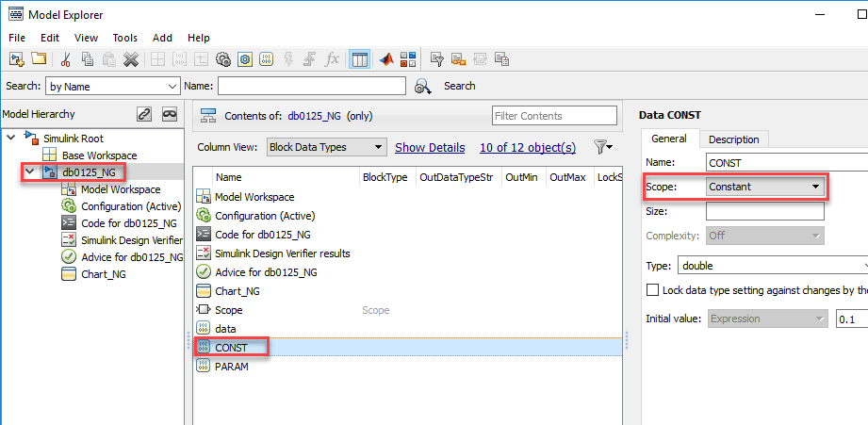Click the Add Event lightning icon
The width and height of the screenshot is (868, 425).
pos(288,59)
